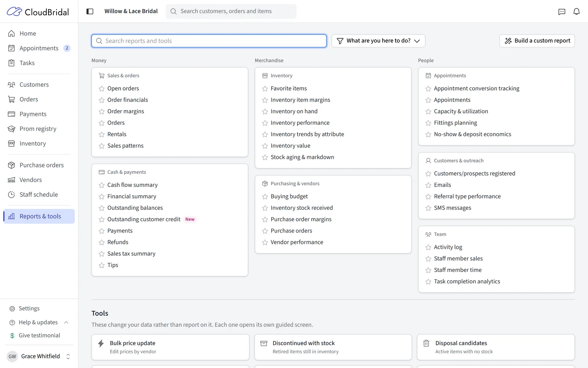Click the Tasks clipboard icon

[x=12, y=63]
